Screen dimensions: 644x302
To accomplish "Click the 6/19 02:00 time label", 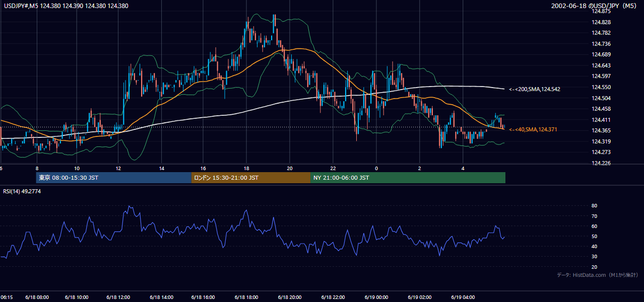I will click(x=420, y=297).
